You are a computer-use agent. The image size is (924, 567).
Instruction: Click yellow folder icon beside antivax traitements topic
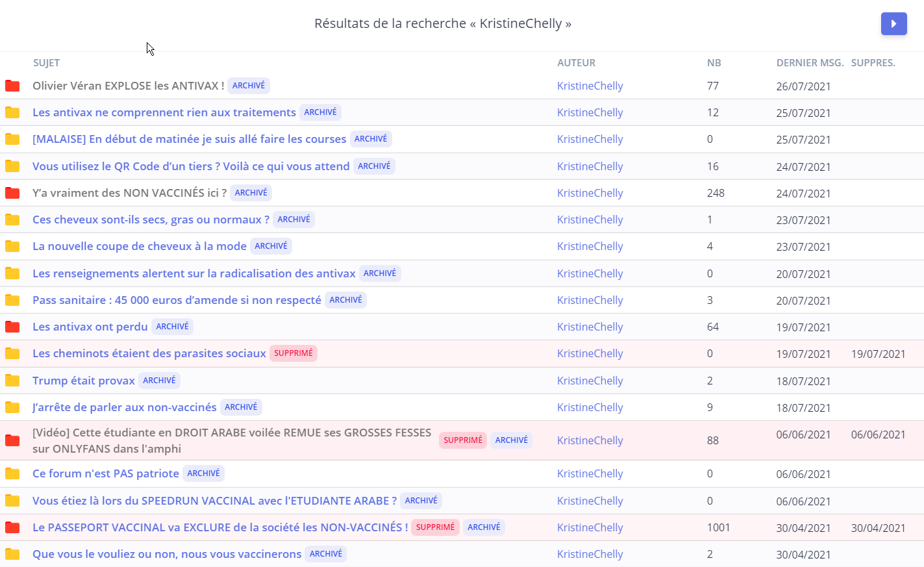[12, 112]
